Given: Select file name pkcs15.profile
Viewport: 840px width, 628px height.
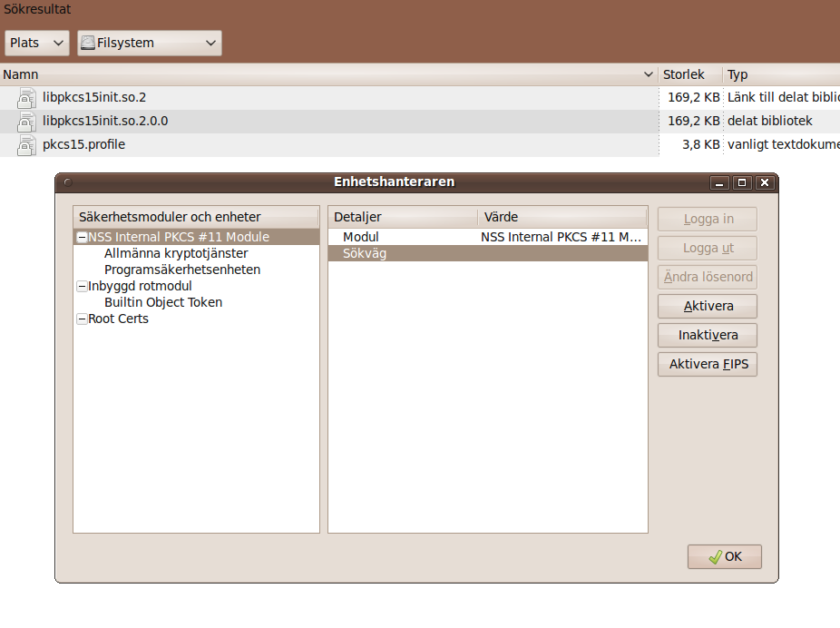Looking at the screenshot, I should 84,144.
